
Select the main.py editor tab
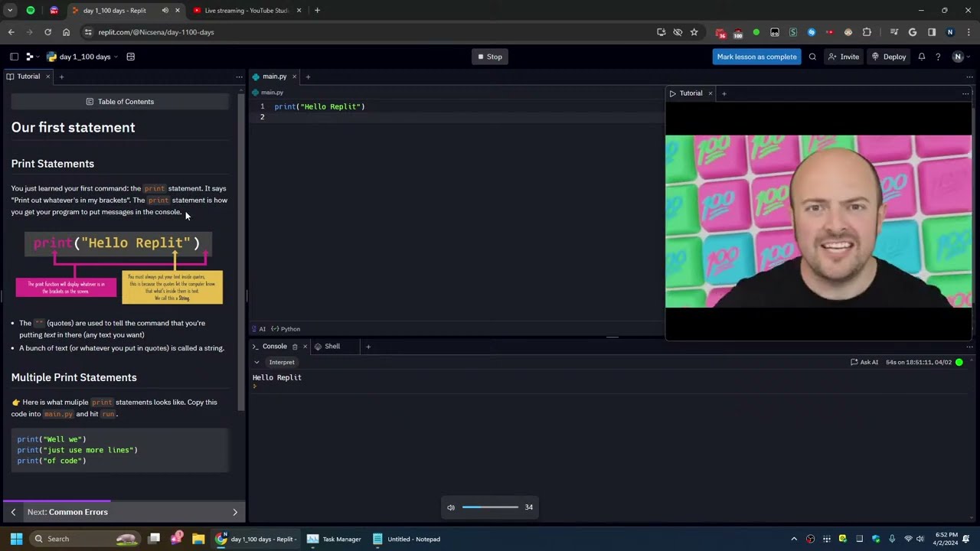pos(269,77)
